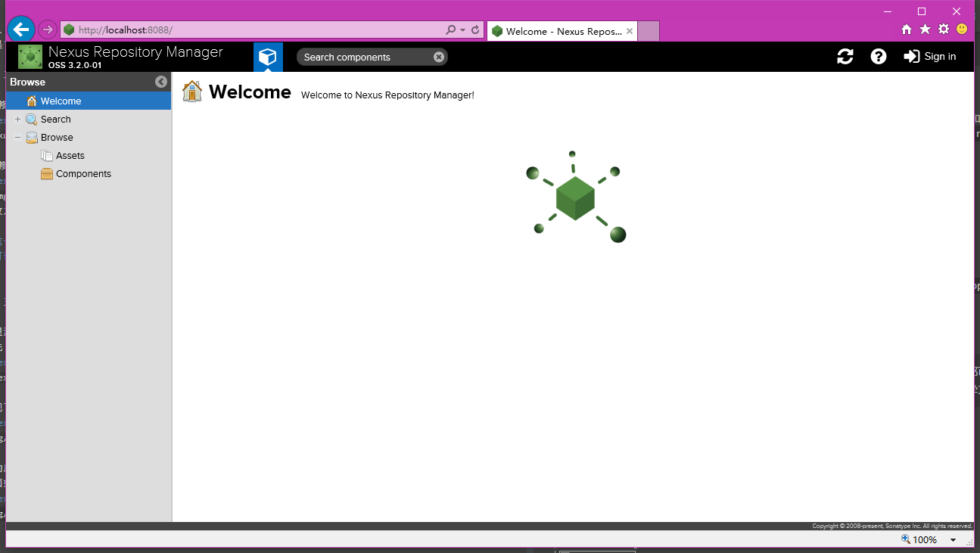Click the 'Welcome to Nexus Repository Manager!' text

coord(387,95)
